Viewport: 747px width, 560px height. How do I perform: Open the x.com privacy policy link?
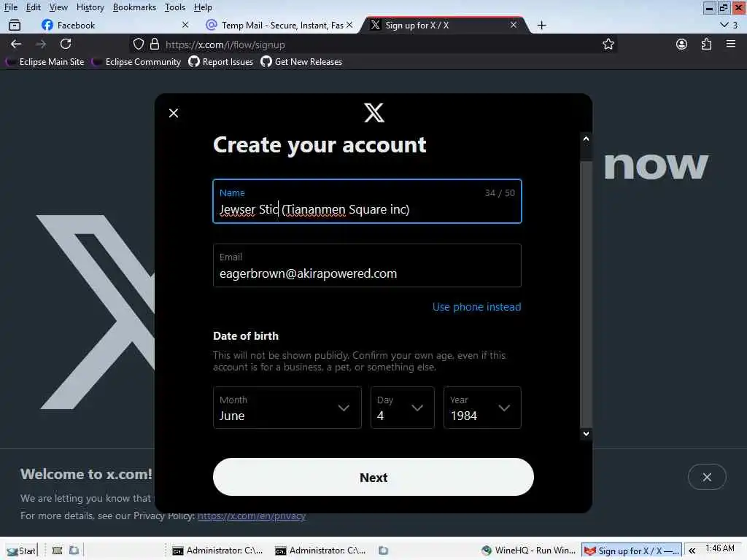[252, 516]
